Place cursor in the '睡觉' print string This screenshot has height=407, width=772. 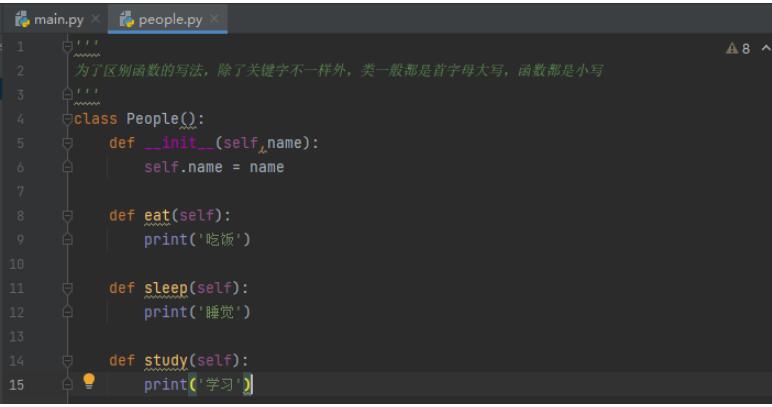(222, 312)
